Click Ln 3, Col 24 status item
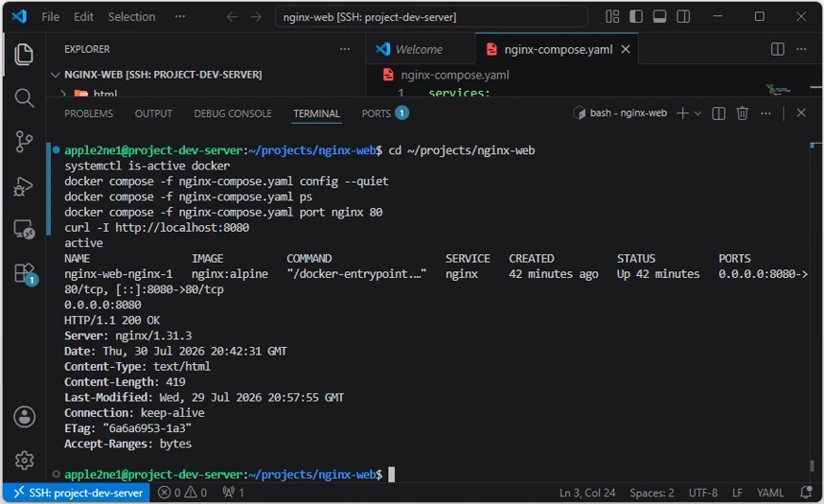Screen dimensions: 824x504 click(x=587, y=493)
